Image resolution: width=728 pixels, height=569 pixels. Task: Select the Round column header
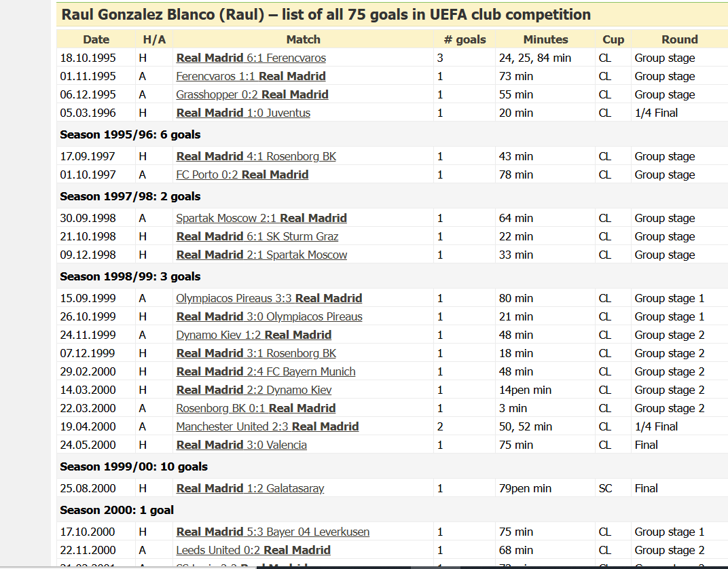coord(679,39)
